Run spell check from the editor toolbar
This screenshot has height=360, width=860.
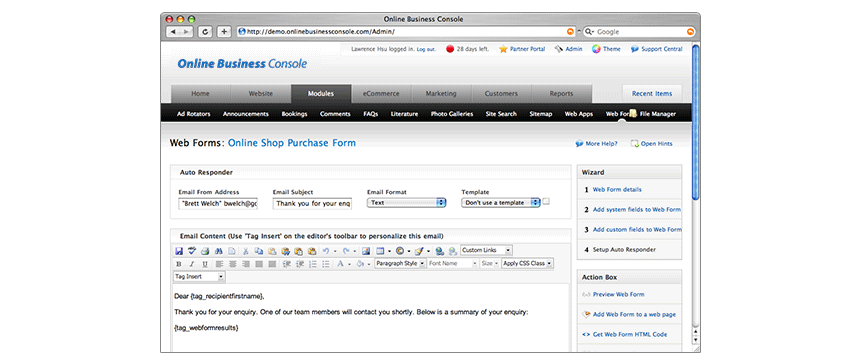click(x=192, y=251)
